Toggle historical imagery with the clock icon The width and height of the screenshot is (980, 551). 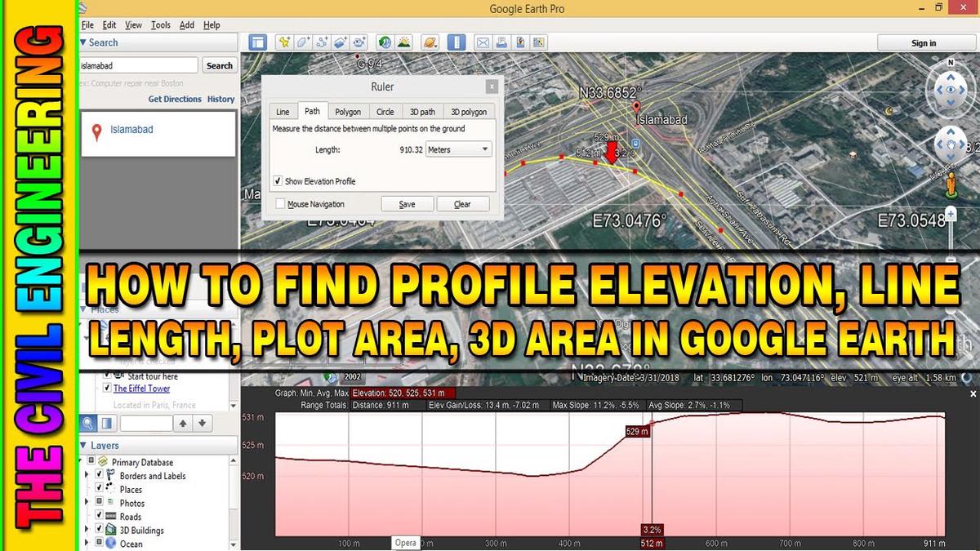pyautogui.click(x=384, y=41)
